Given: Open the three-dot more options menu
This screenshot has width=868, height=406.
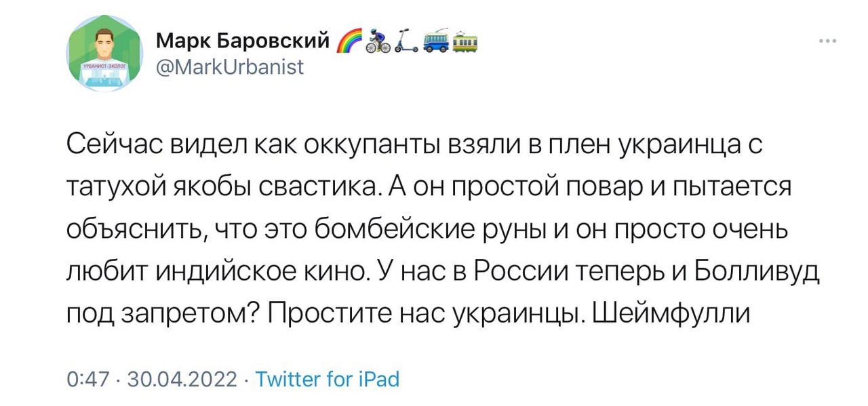Looking at the screenshot, I should coord(828,41).
